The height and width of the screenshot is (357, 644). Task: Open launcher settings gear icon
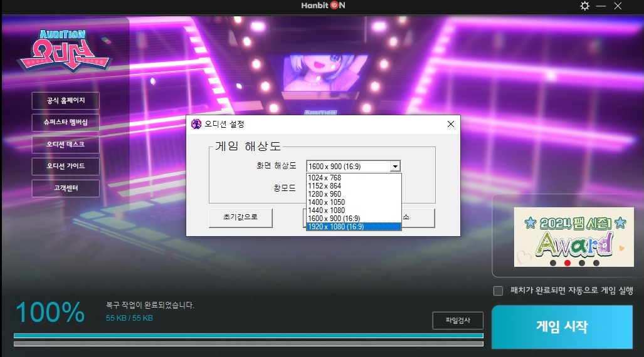click(585, 6)
